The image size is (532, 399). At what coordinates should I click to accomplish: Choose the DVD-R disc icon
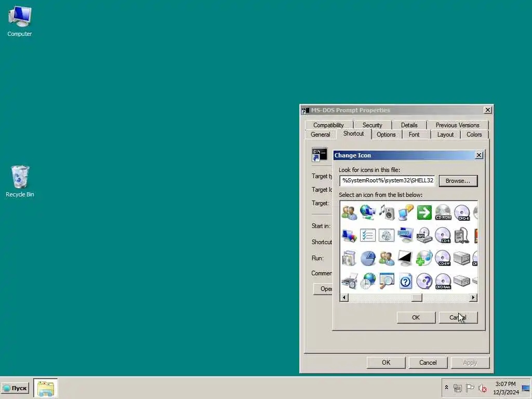pos(462,212)
